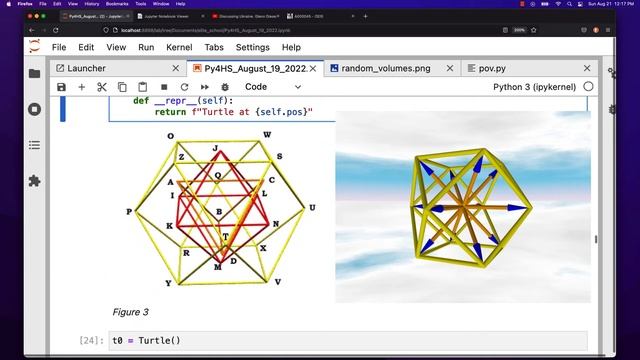Click the kernel status circle indicator
The height and width of the screenshot is (360, 640).
click(x=588, y=87)
